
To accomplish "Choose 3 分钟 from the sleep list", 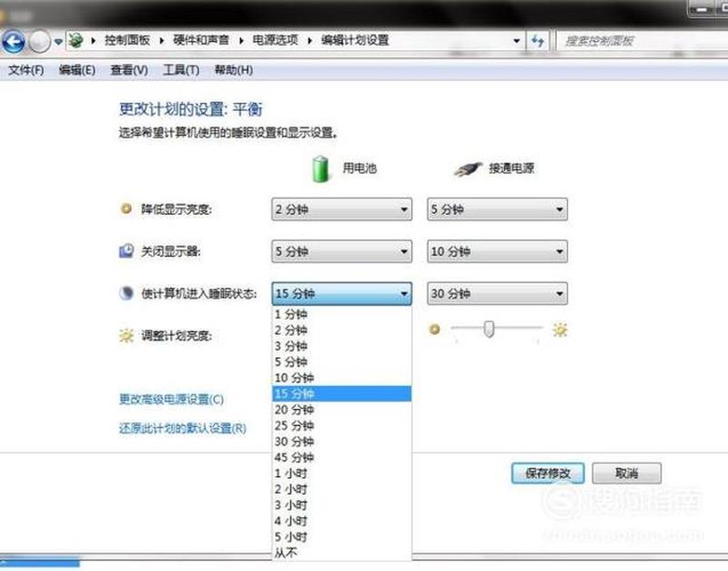I will coord(342,346).
